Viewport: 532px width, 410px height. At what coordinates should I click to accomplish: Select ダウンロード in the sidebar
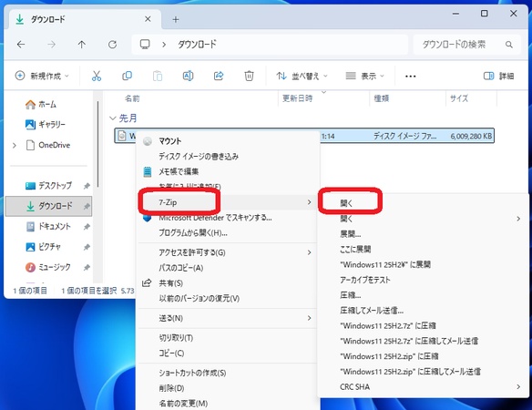(48, 206)
